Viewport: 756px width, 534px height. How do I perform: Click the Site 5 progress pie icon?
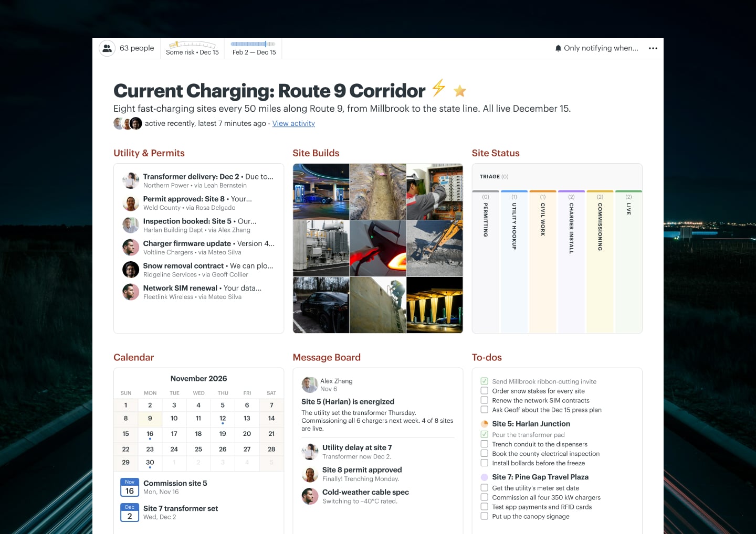pos(485,424)
